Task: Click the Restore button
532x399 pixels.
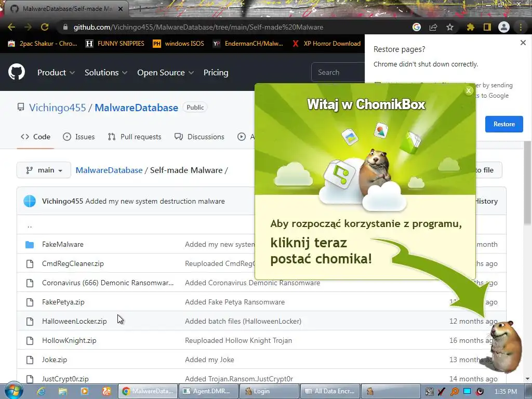Action: click(x=504, y=124)
